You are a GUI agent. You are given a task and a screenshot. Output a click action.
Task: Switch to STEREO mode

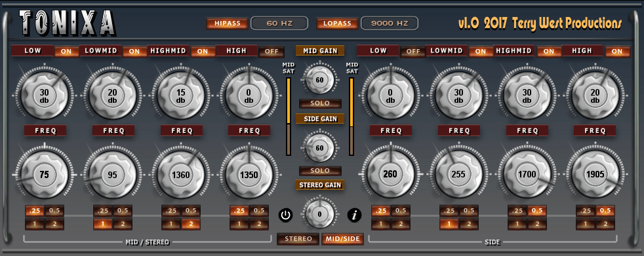click(298, 239)
